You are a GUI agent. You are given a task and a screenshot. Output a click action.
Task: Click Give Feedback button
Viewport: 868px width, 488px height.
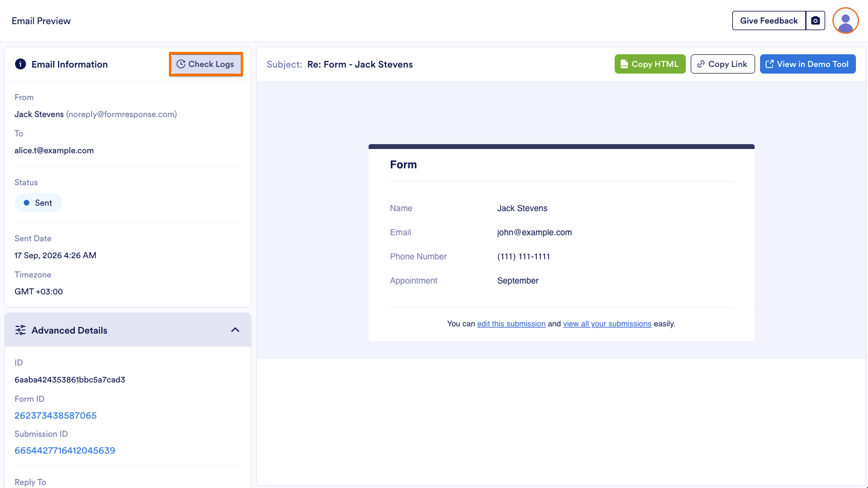pyautogui.click(x=769, y=21)
